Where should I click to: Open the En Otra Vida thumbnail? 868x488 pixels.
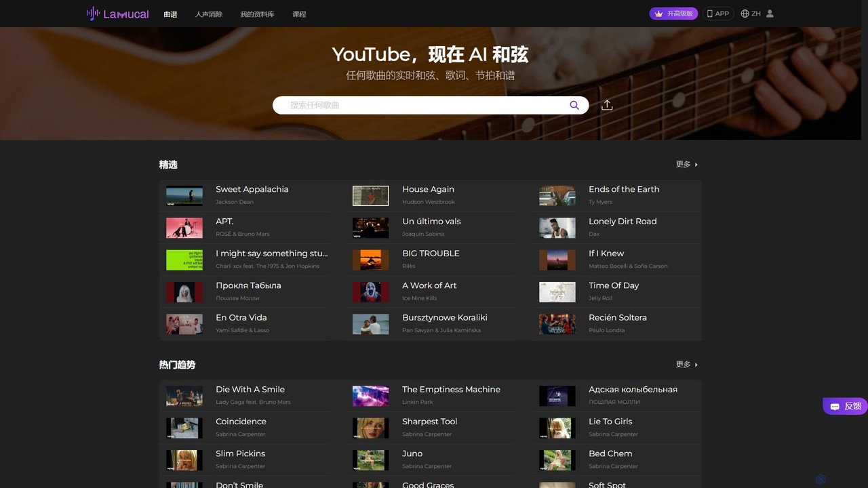(184, 324)
